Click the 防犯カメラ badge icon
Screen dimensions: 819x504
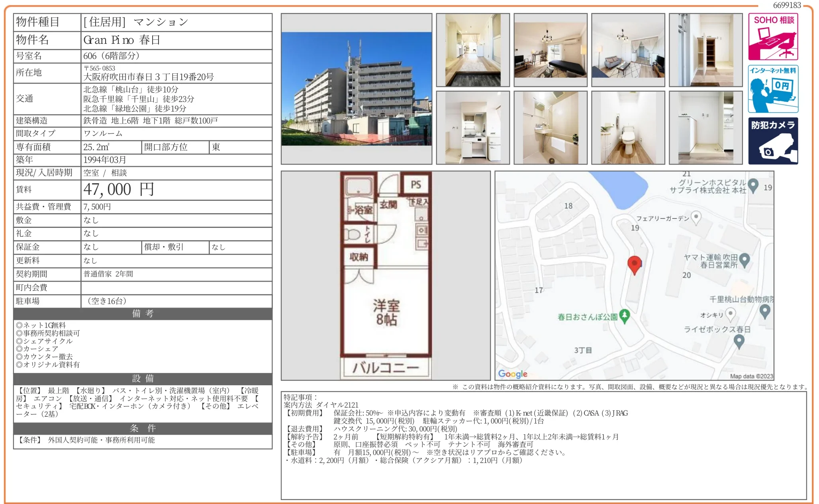(x=772, y=141)
